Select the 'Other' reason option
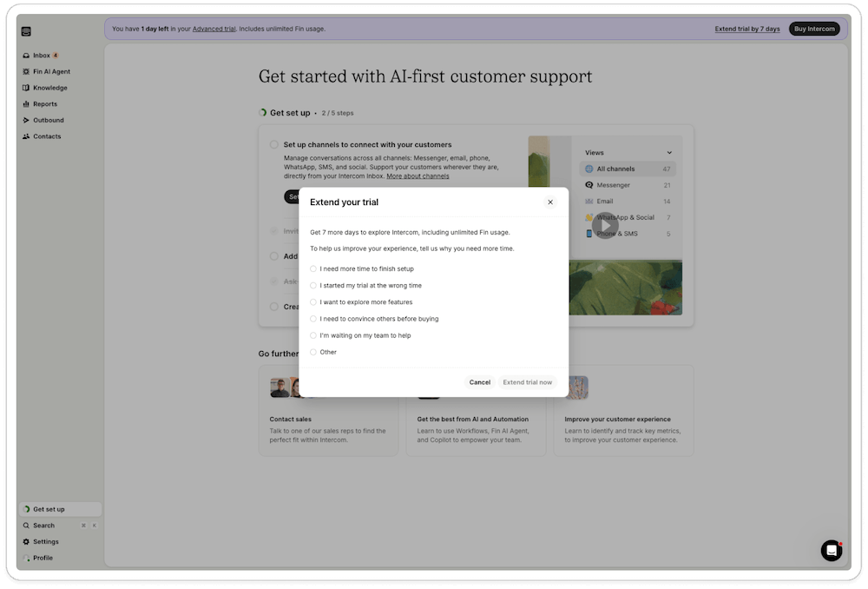This screenshot has width=868, height=589. [x=313, y=352]
